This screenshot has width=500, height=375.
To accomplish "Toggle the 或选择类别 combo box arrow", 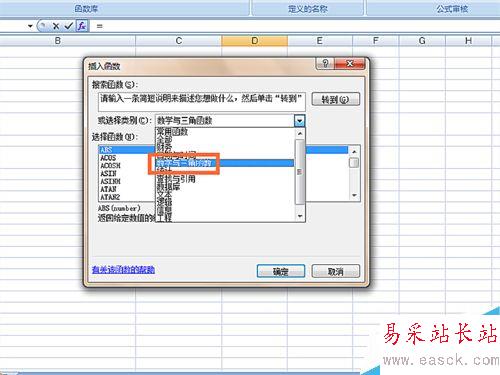I will click(299, 120).
